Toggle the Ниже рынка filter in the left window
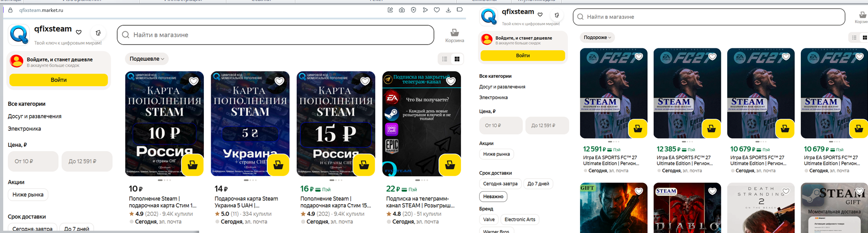The height and width of the screenshot is (233, 868). [x=28, y=195]
